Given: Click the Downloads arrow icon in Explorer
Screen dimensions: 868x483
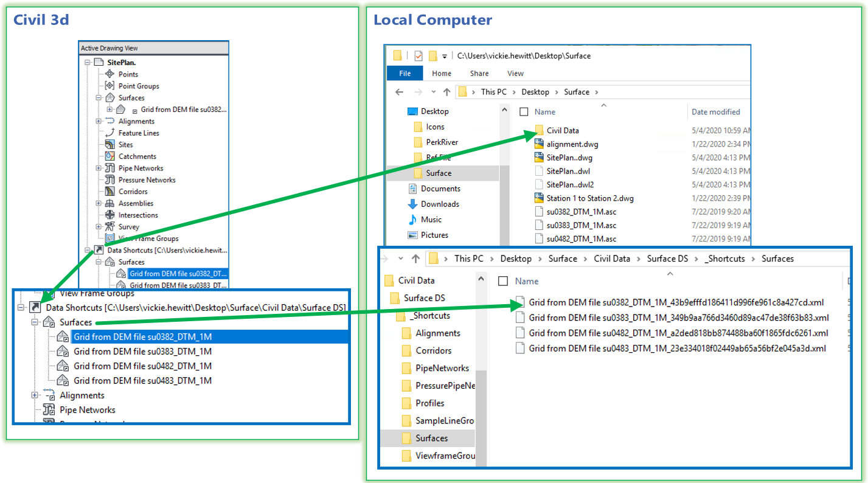Looking at the screenshot, I should point(412,204).
